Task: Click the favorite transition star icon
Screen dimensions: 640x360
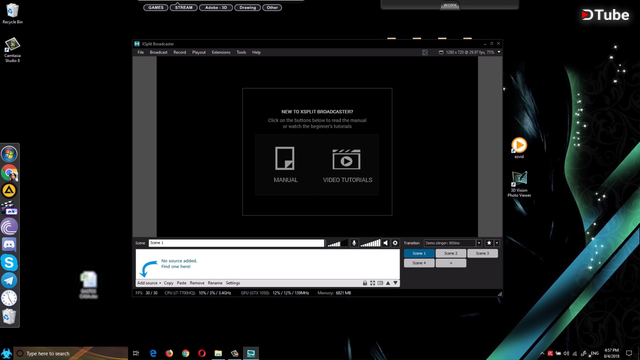Action: [489, 243]
